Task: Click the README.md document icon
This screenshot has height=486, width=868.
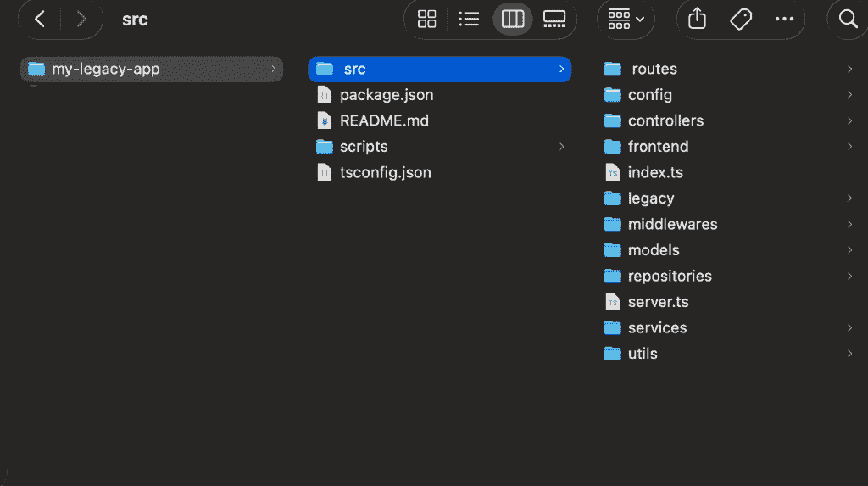Action: (x=325, y=120)
